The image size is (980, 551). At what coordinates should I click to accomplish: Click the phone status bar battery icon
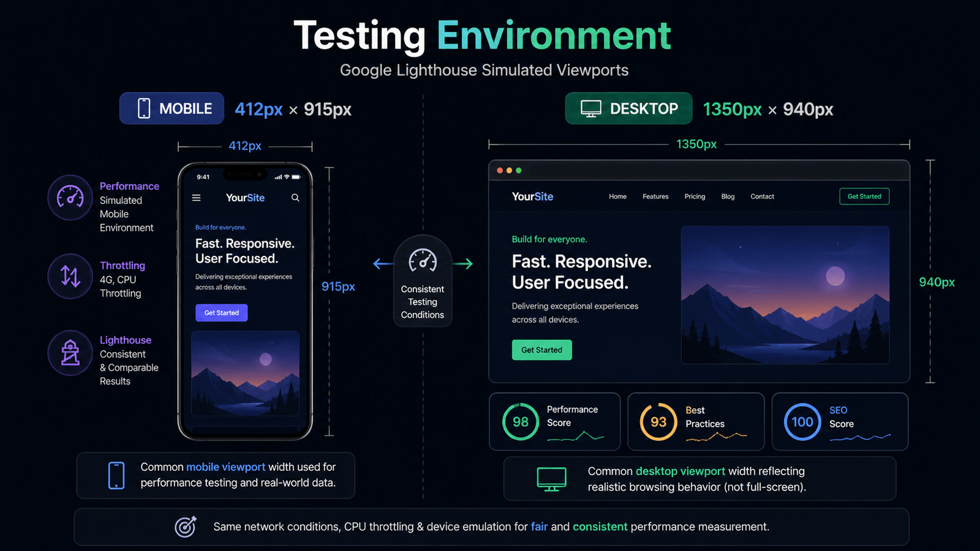(296, 177)
